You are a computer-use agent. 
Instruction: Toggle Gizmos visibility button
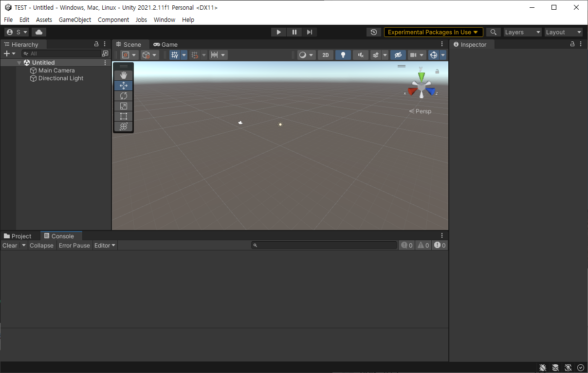point(434,55)
